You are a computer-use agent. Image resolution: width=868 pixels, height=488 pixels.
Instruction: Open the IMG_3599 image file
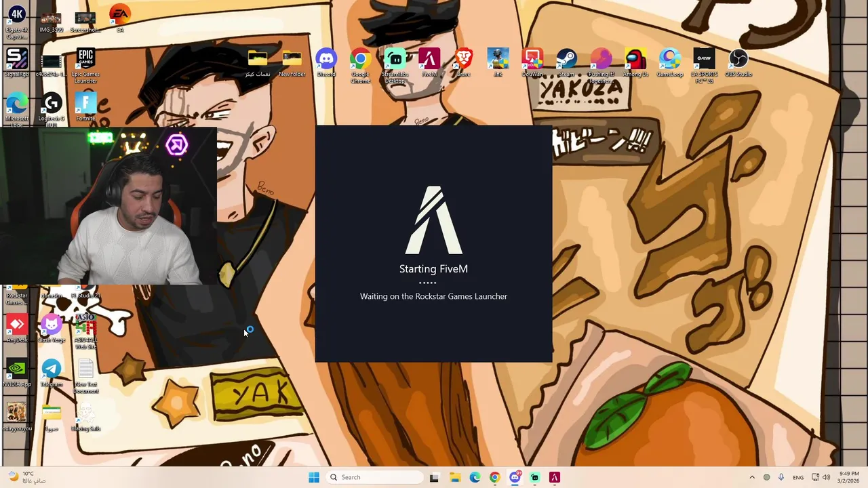[x=51, y=22]
